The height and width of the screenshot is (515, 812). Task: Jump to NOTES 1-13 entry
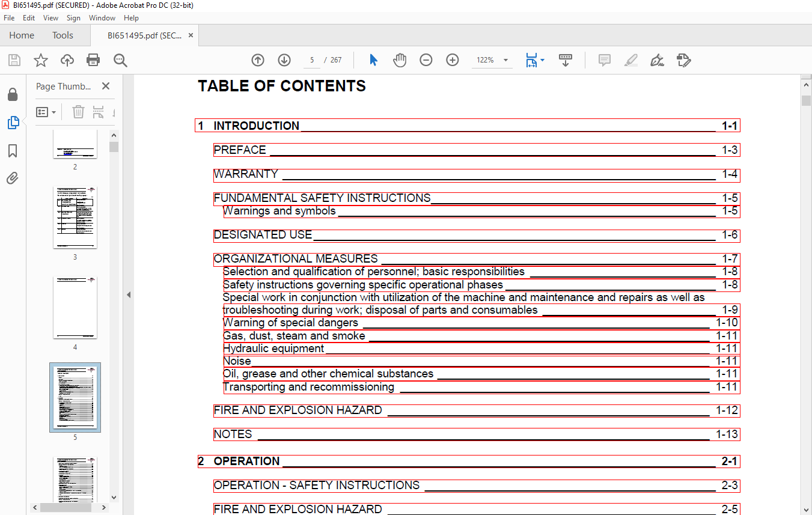coord(477,434)
